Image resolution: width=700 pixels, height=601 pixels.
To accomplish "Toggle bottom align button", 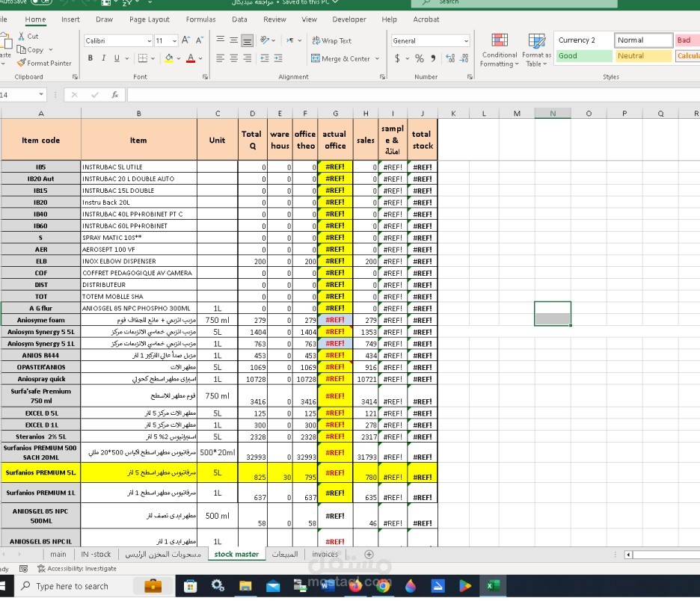I will tap(247, 40).
